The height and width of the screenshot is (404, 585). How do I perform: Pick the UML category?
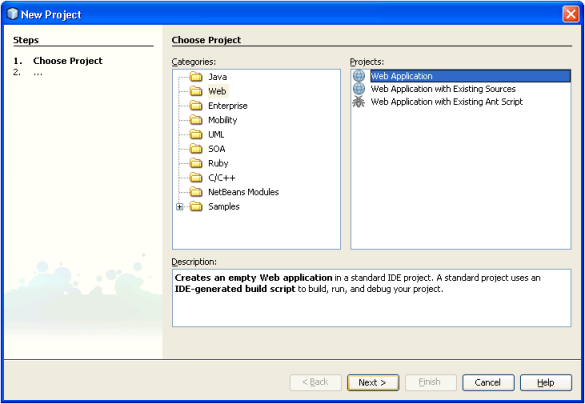click(x=216, y=135)
